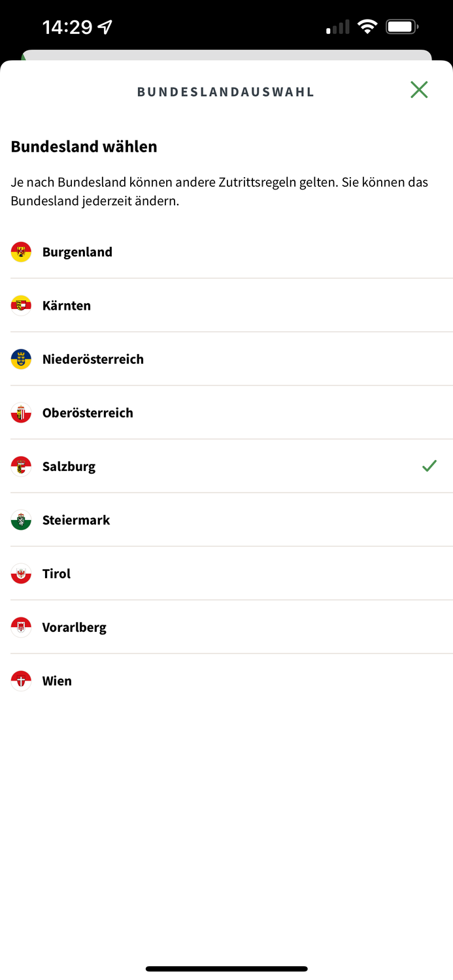Select Burgenland from the list
The width and height of the screenshot is (453, 980).
(x=77, y=252)
